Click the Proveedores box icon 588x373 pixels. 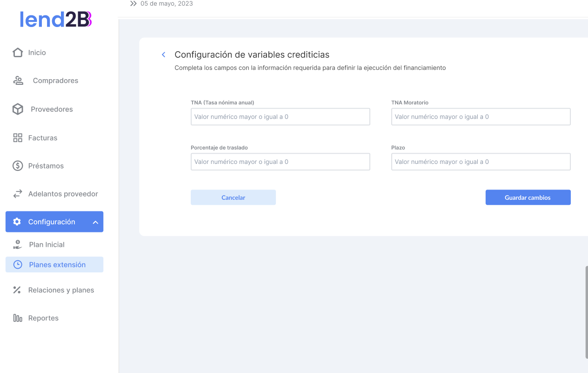pyautogui.click(x=18, y=109)
